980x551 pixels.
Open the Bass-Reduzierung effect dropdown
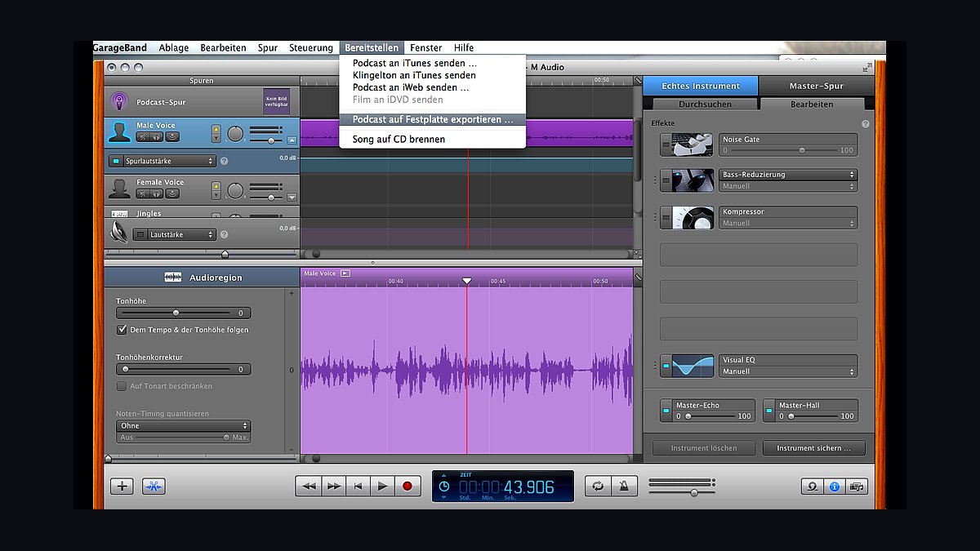[788, 175]
